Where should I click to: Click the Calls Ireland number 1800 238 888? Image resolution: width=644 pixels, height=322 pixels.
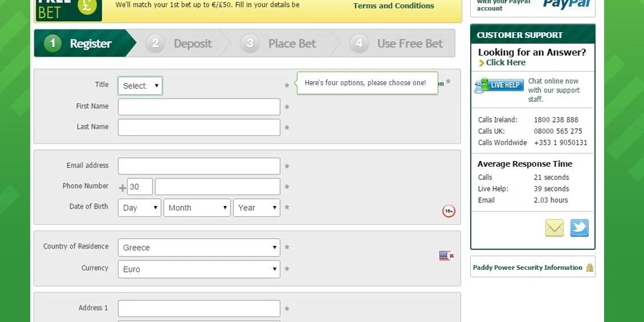point(556,120)
